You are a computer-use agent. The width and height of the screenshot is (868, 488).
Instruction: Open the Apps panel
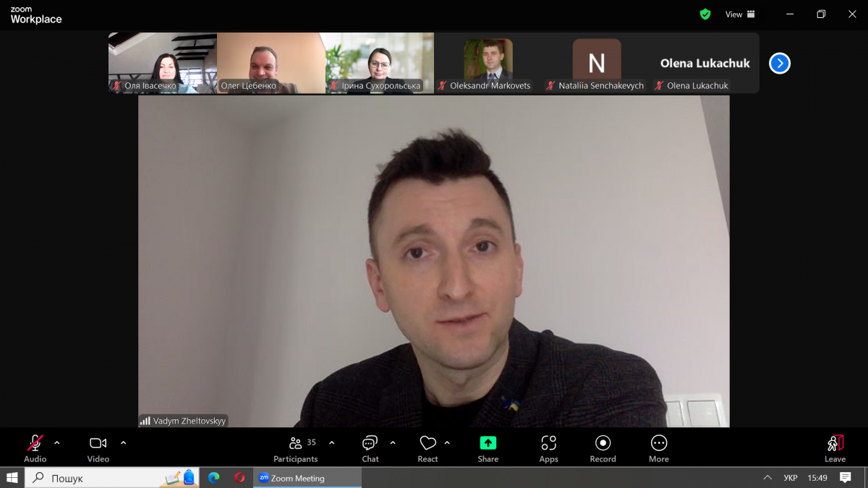pos(548,448)
